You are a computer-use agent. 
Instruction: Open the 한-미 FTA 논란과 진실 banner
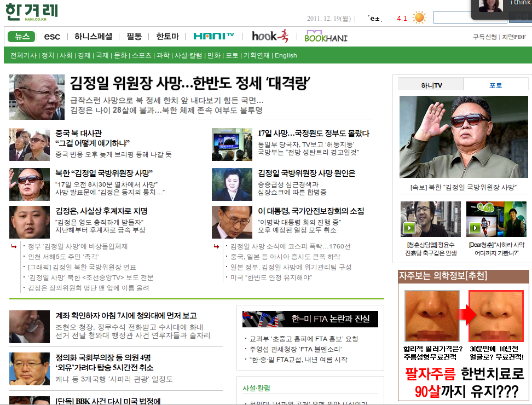(310, 319)
